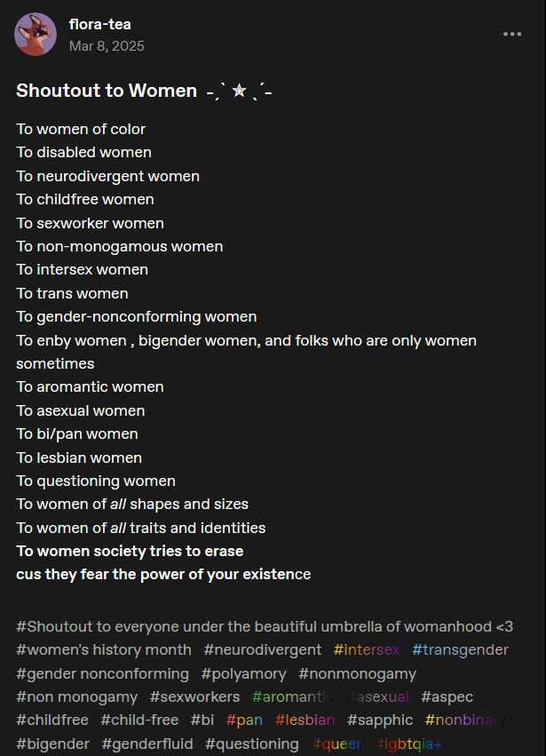Open the three-dot post options menu
546x756 pixels.
(512, 35)
